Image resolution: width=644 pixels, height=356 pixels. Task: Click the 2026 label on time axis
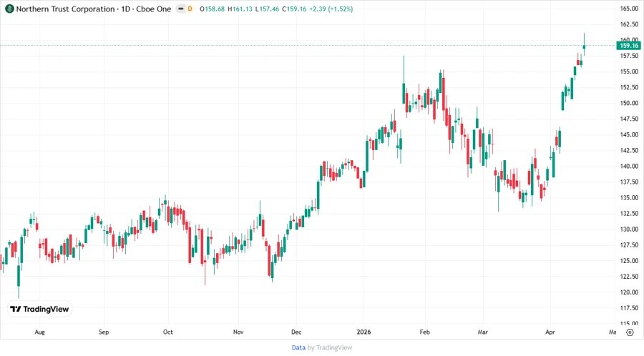point(364,332)
